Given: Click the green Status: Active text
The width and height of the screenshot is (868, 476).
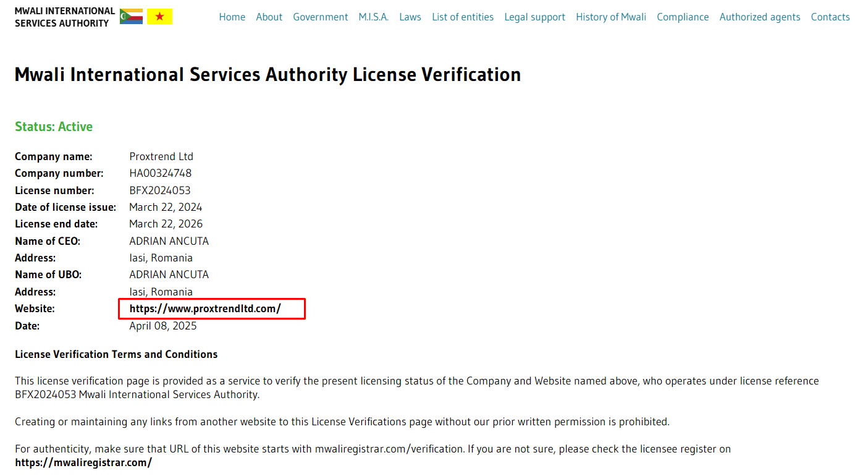Looking at the screenshot, I should click(x=54, y=127).
